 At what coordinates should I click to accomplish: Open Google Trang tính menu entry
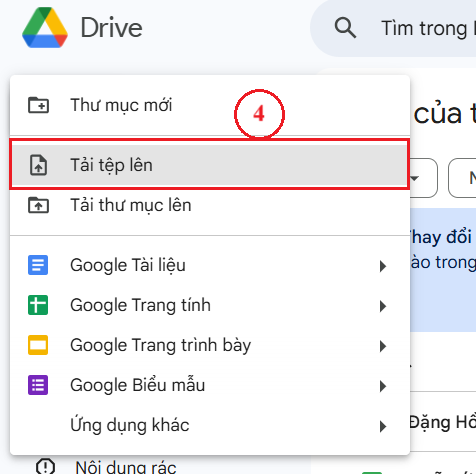click(x=210, y=305)
